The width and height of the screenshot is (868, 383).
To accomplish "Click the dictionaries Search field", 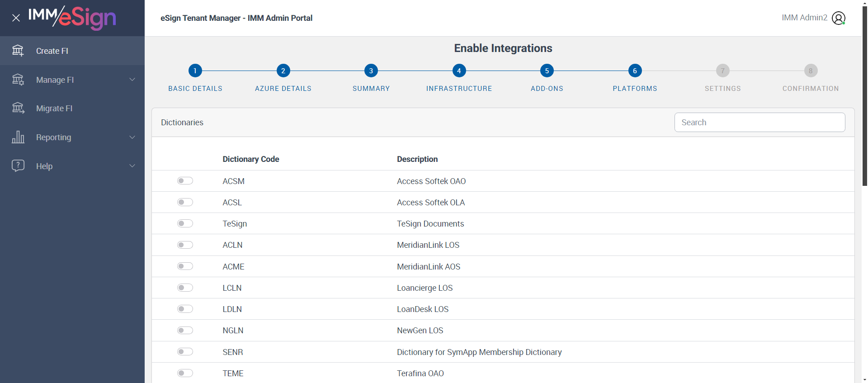I will click(759, 123).
